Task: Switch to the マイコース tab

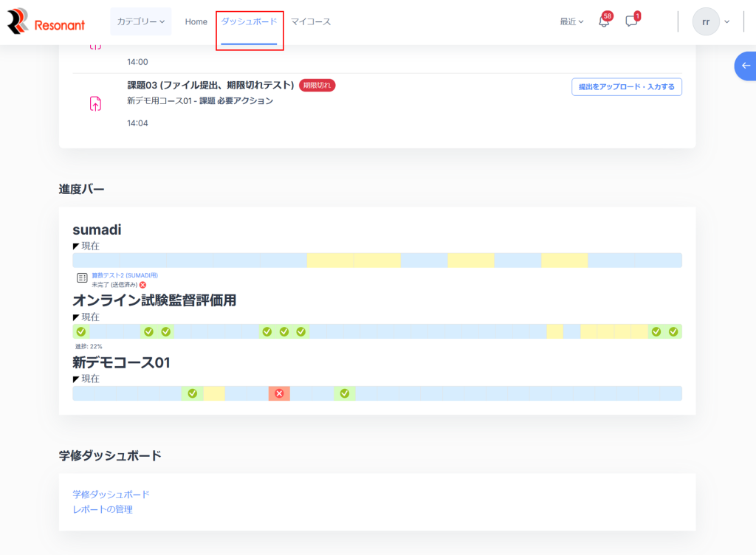Action: click(x=311, y=21)
